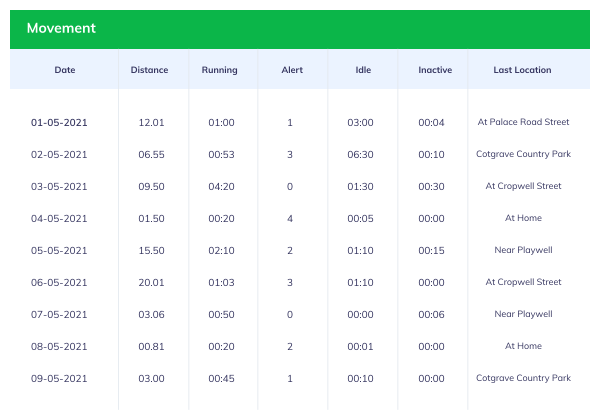Click alert count 3 on 06-05-2021 row

[290, 283]
